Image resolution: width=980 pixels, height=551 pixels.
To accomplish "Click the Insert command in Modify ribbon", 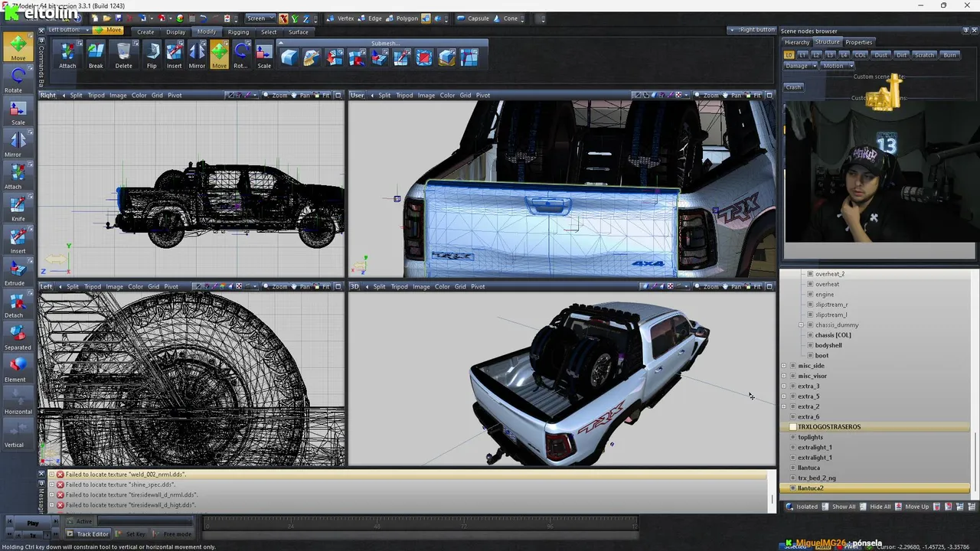I will click(x=175, y=55).
